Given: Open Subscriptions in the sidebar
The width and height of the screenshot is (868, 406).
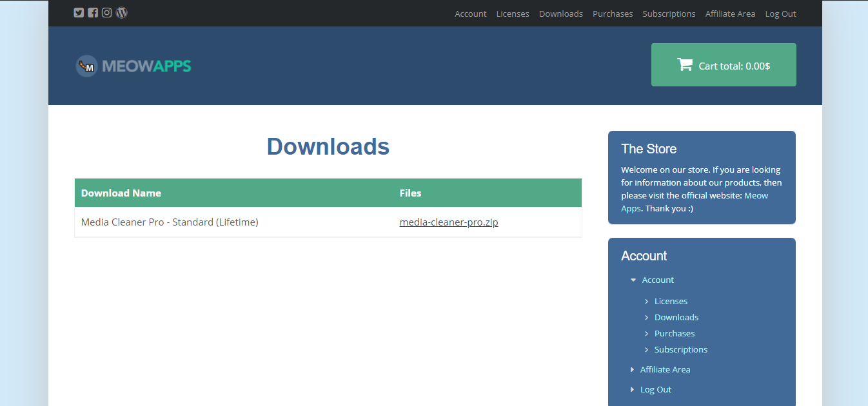Looking at the screenshot, I should coord(681,349).
